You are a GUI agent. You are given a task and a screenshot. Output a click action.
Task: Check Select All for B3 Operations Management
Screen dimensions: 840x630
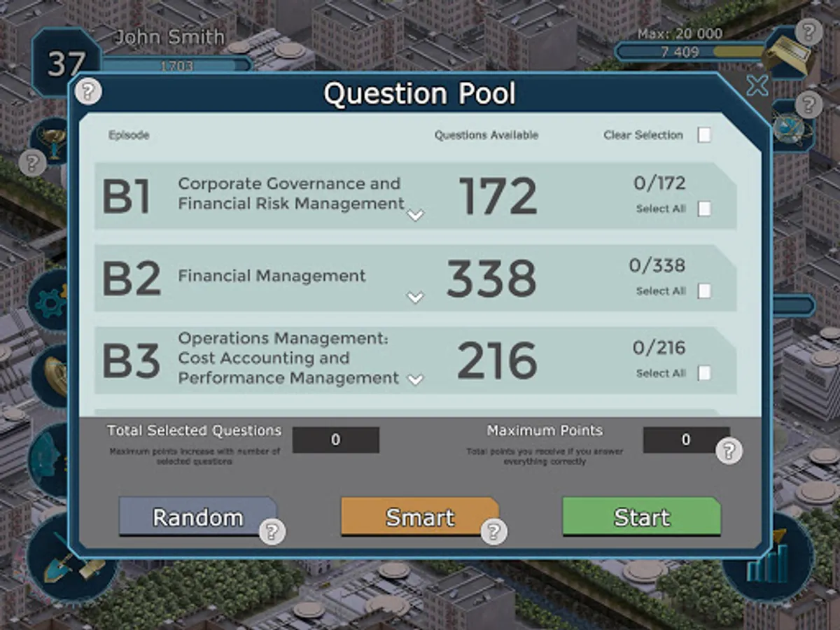(x=704, y=373)
